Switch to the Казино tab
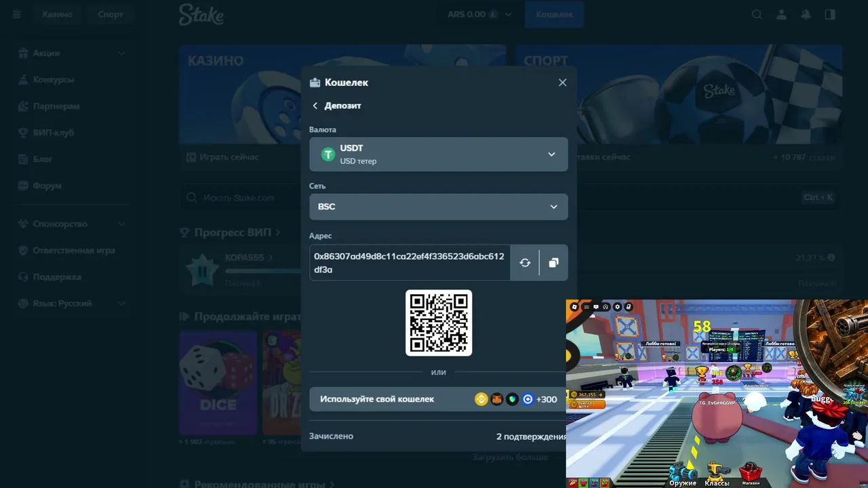This screenshot has height=488, width=868. tap(57, 14)
